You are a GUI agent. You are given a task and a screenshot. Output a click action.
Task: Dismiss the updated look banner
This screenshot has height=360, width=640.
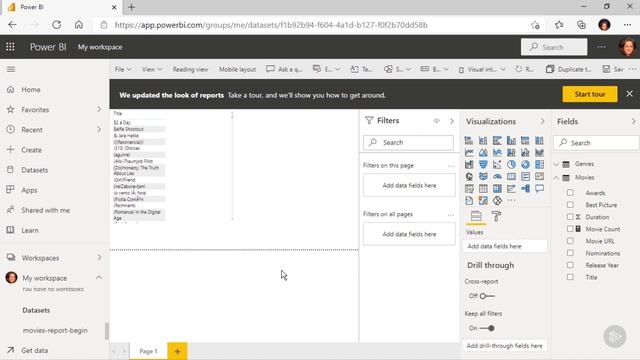coord(629,93)
